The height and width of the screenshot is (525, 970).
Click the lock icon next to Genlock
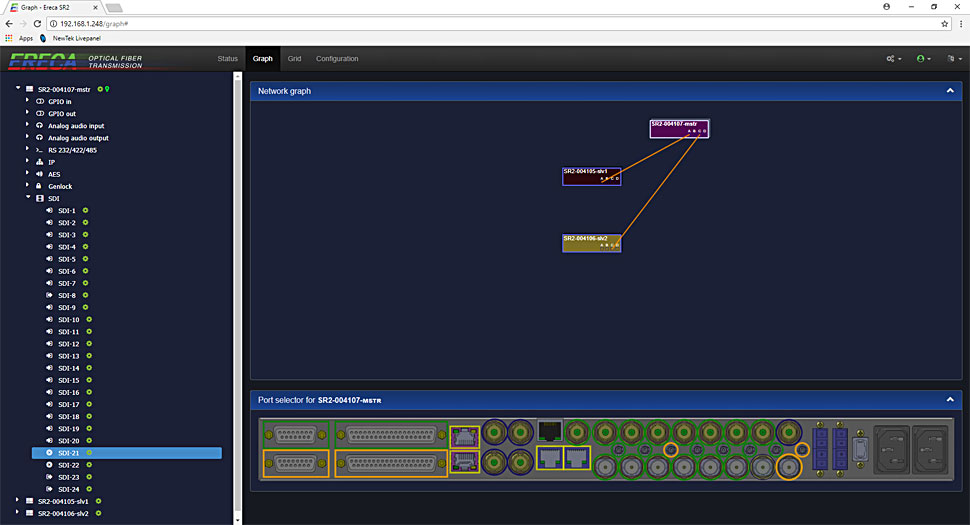coord(39,186)
